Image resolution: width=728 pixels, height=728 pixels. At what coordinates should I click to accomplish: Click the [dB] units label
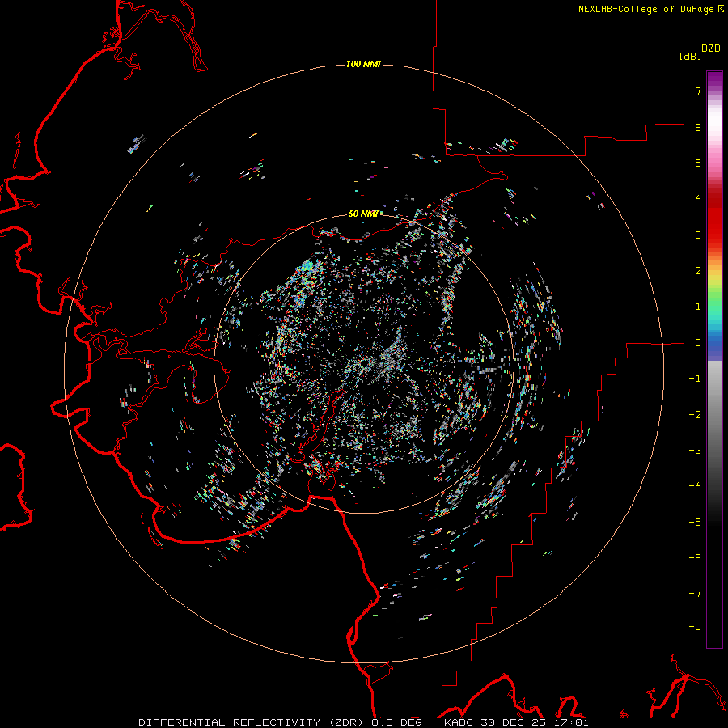691,56
